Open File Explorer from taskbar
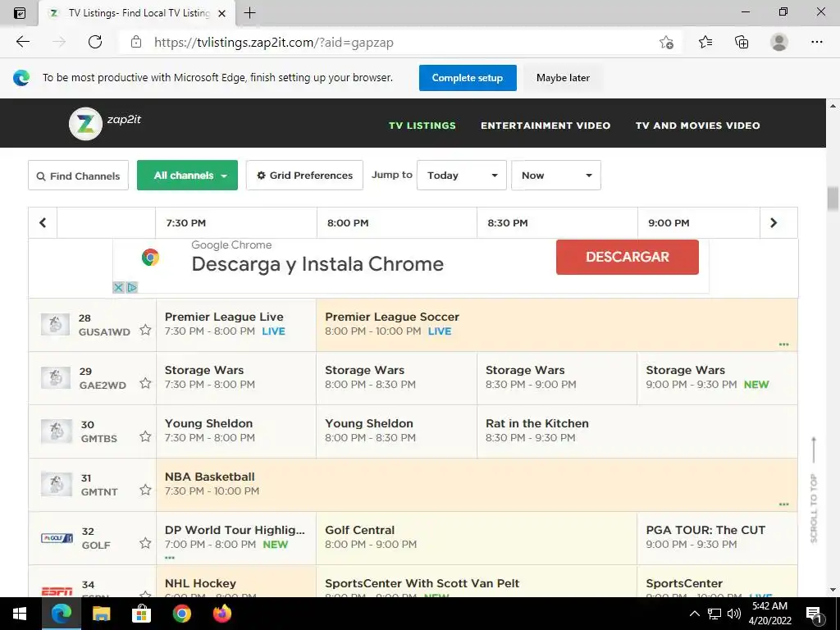This screenshot has height=630, width=840. click(x=101, y=614)
